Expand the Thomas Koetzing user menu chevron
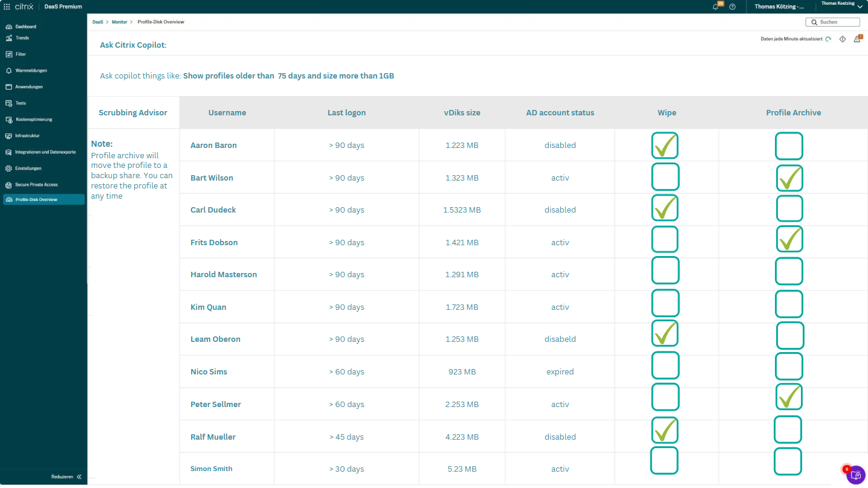 point(860,7)
